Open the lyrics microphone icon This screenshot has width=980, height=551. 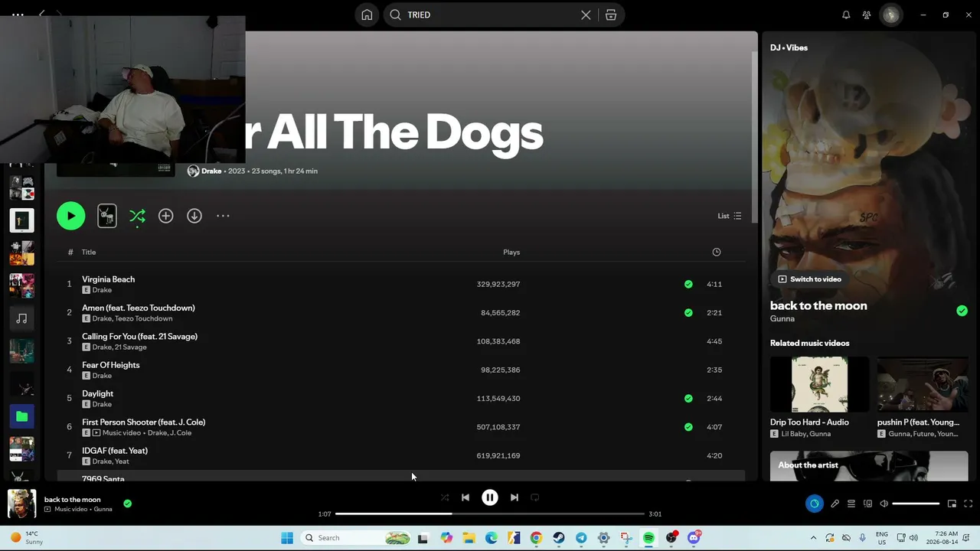coord(835,504)
